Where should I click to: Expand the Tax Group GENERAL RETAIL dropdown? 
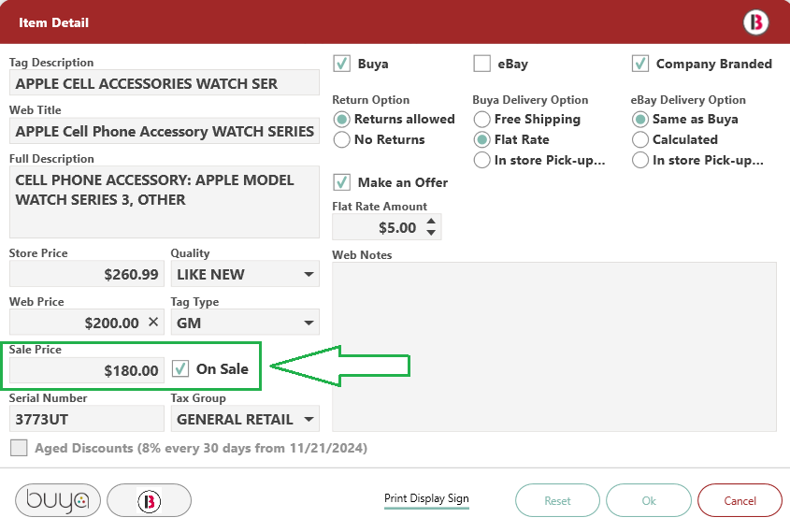click(245, 419)
